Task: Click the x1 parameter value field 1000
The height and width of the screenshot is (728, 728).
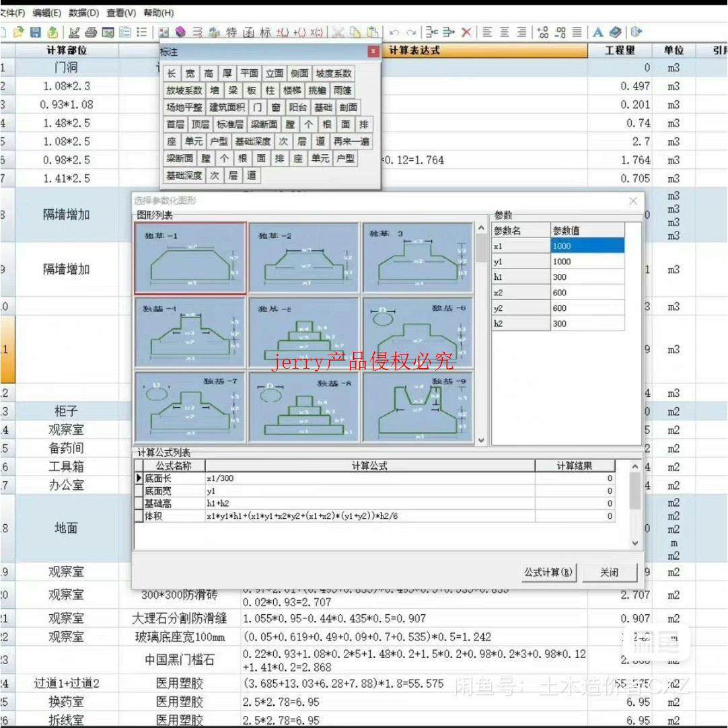Action: (587, 246)
